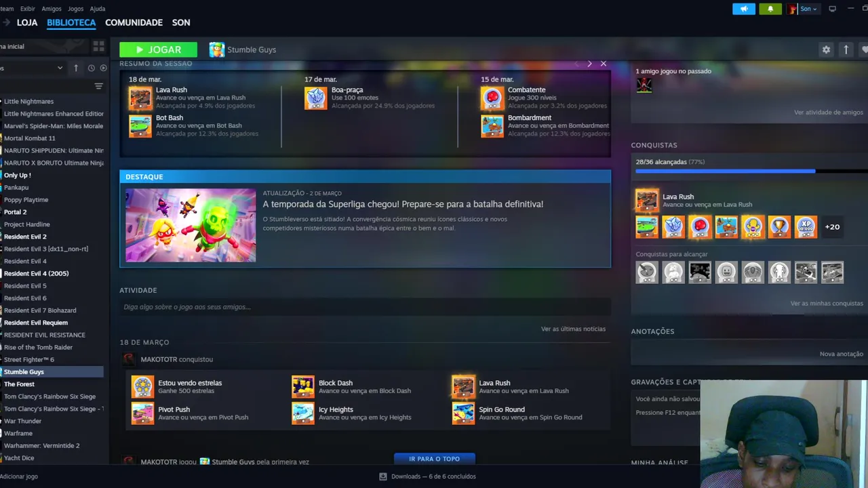Open Ver as últimas notícias link

click(x=573, y=329)
